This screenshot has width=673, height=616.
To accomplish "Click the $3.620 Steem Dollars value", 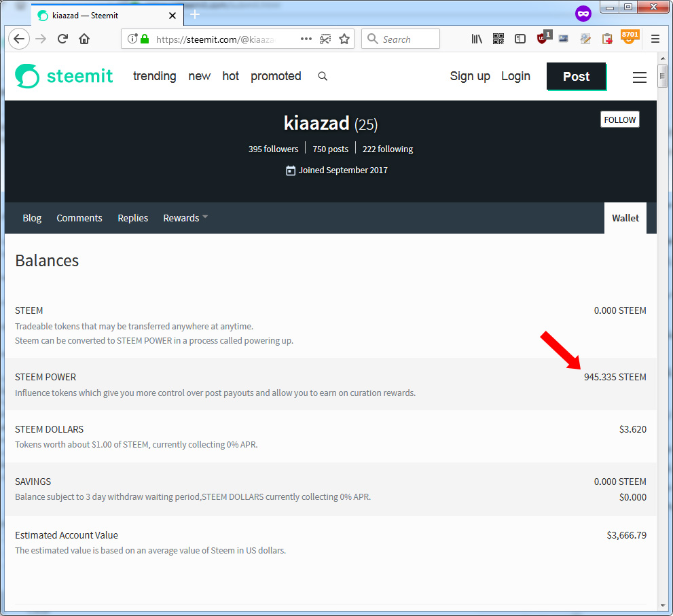I will click(633, 429).
